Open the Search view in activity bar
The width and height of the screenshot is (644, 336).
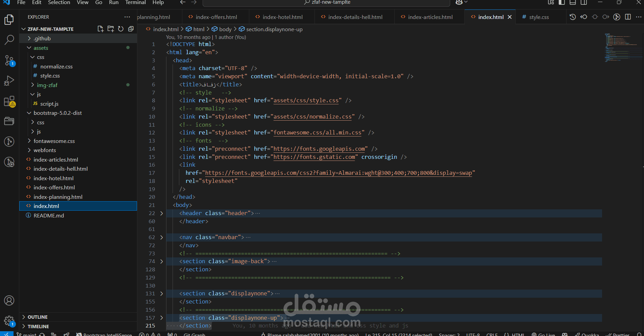pos(9,40)
